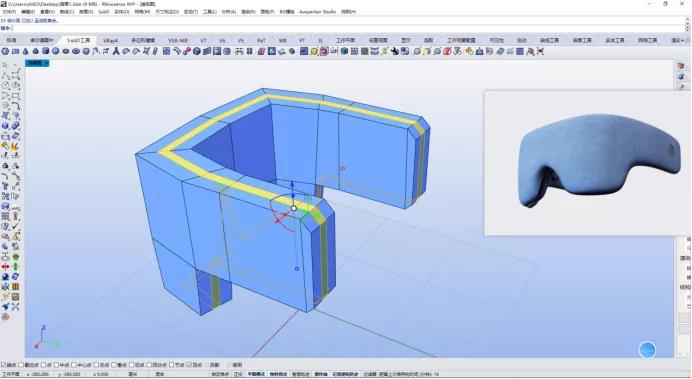Click the red circular crossed-out icon in toolbar
Viewport: 692px width, 379px height.
447,51
